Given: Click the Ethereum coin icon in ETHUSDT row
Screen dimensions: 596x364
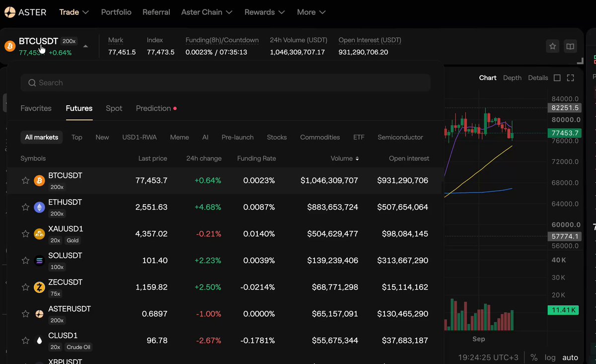Looking at the screenshot, I should [39, 208].
